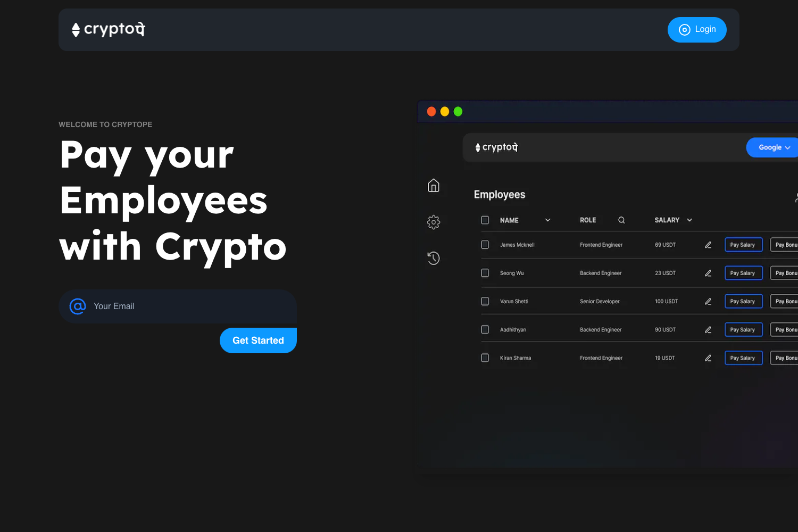
Task: Click the search icon beside the Role column
Action: point(621,220)
